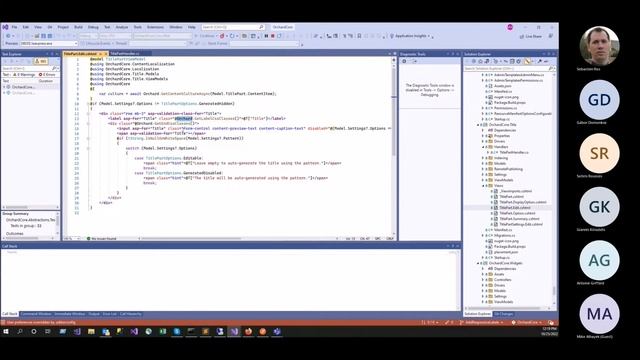Screen dimensions: 640x360
Task: Switch to the TitlePartHandler.cs editor tab
Action: (125, 53)
